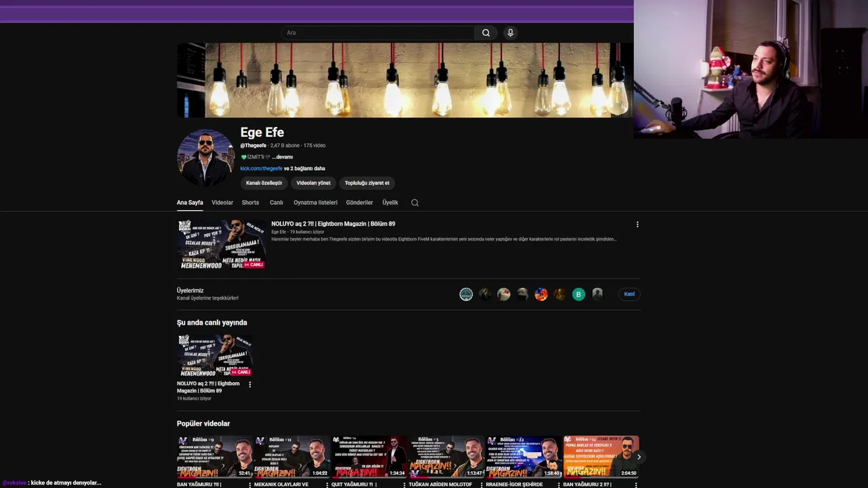Screen dimensions: 868x488
Task: Click Popüler videolar section heading
Action: tap(203, 424)
